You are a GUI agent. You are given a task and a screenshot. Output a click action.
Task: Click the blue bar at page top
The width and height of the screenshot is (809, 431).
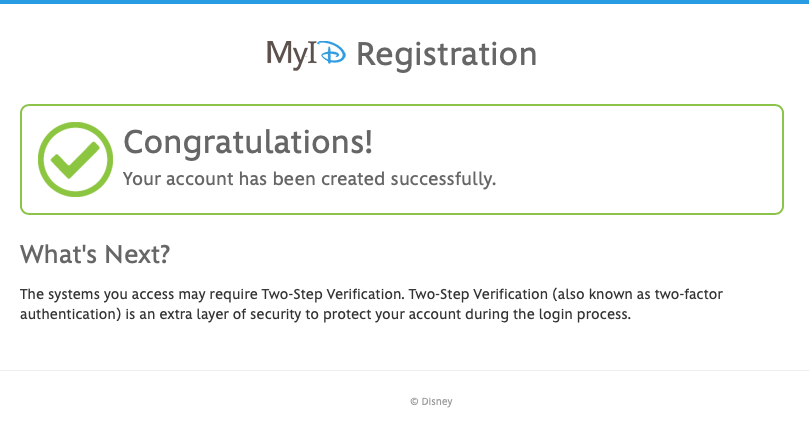pyautogui.click(x=404, y=2)
